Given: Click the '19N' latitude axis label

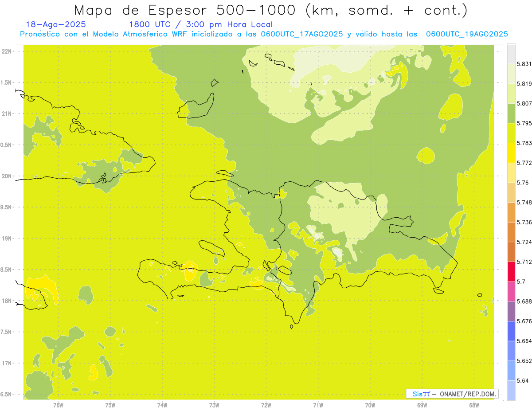Looking at the screenshot, I should [6, 238].
